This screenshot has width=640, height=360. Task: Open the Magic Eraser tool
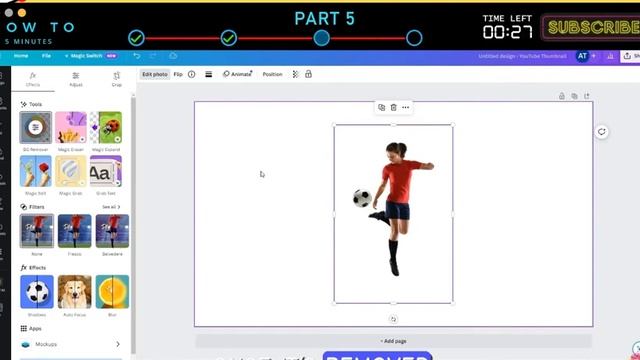tap(71, 127)
